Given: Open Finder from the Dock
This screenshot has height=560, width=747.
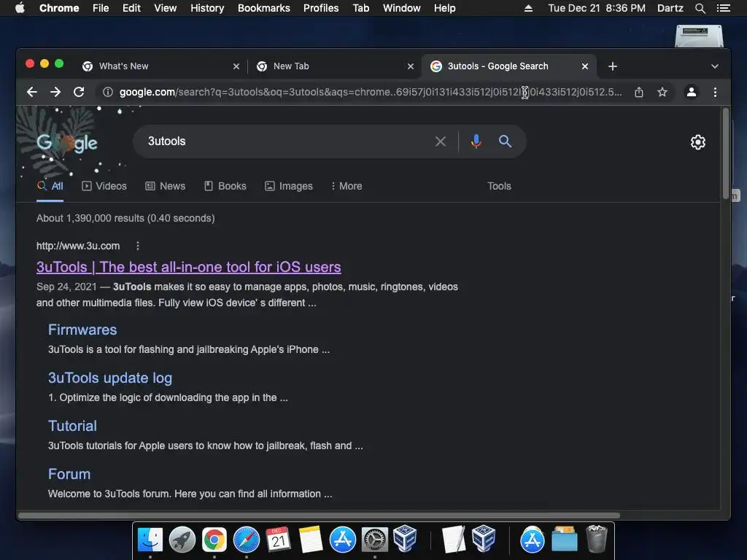Looking at the screenshot, I should point(150,540).
